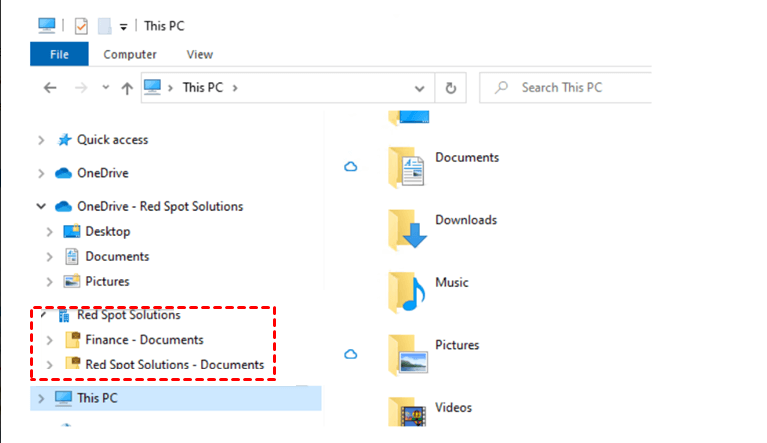Select Red Spot Solutions - Documents library
This screenshot has width=767, height=443.
pos(175,365)
